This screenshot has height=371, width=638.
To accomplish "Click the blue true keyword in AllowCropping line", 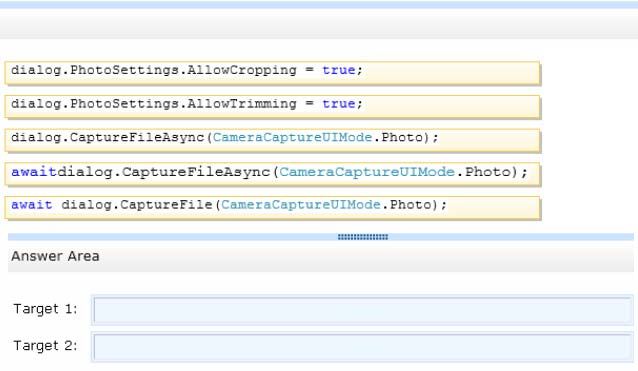I will (x=339, y=70).
